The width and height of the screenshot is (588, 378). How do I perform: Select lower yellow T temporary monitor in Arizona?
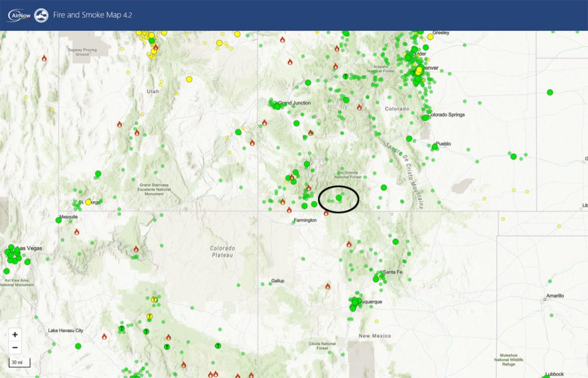[149, 317]
